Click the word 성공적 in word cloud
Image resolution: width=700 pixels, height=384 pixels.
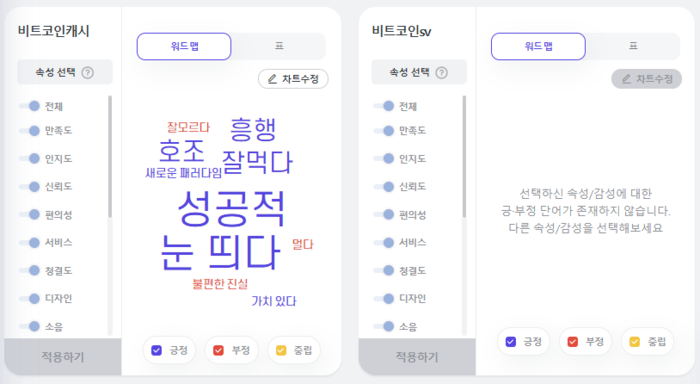tap(231, 209)
